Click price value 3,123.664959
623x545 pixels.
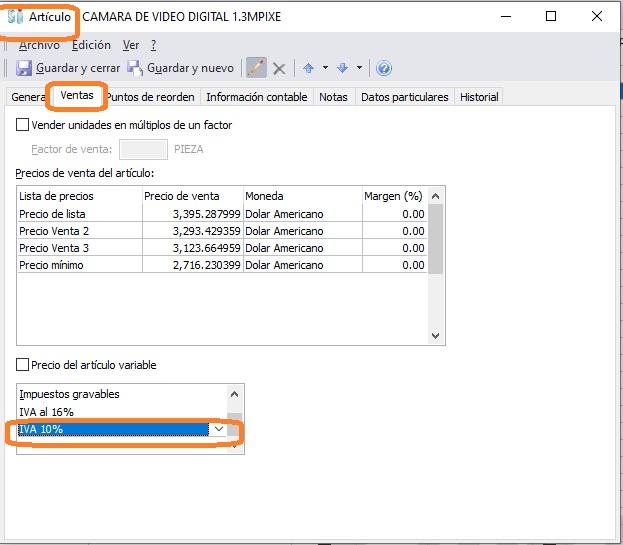coord(207,248)
